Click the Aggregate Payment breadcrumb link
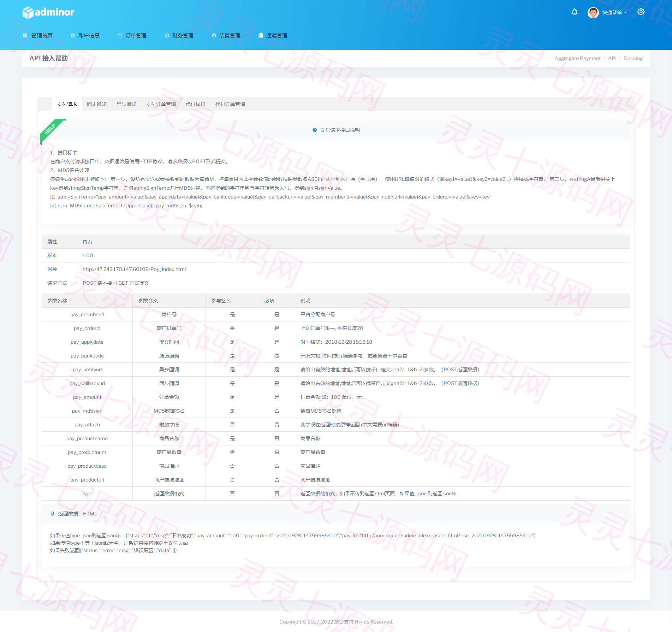The height and width of the screenshot is (632, 672). [577, 58]
